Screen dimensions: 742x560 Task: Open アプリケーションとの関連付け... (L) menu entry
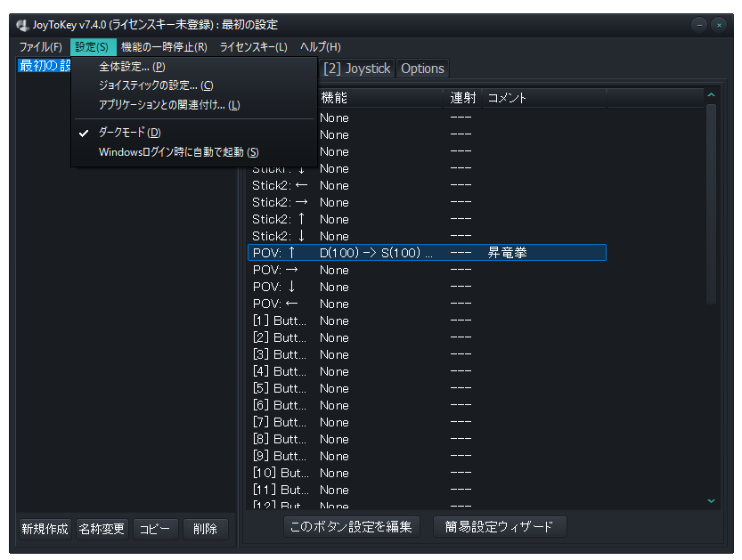tap(194, 105)
